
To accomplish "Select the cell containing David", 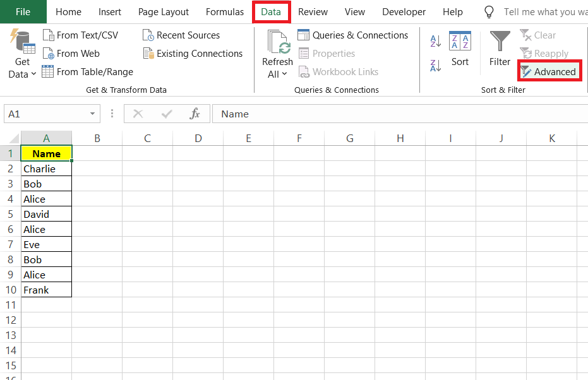I will tap(47, 214).
